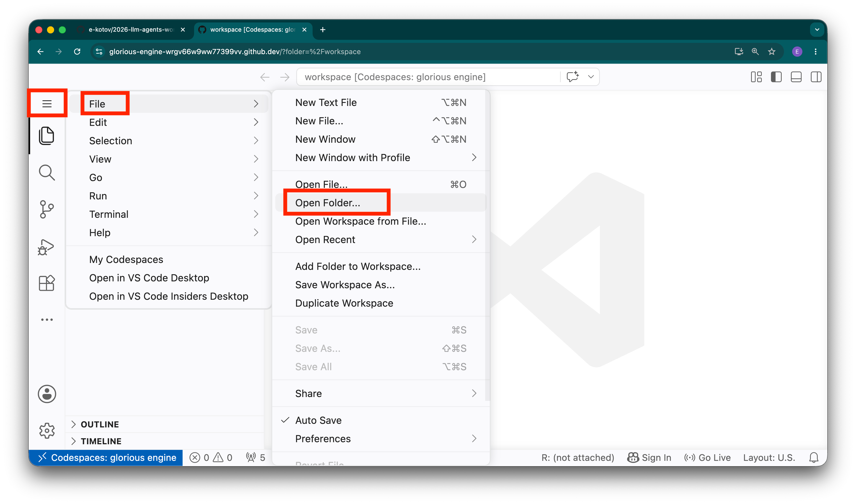Open the Copilot chat icon
Screen dimensions: 856x504
tap(573, 77)
